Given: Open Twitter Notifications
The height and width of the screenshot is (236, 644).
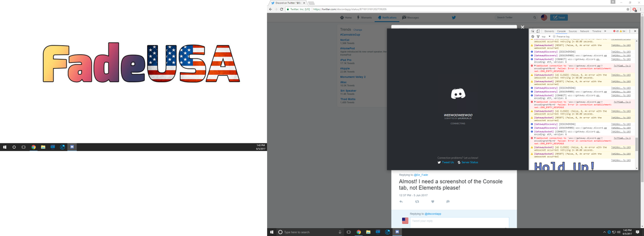Looking at the screenshot, I should [389, 18].
